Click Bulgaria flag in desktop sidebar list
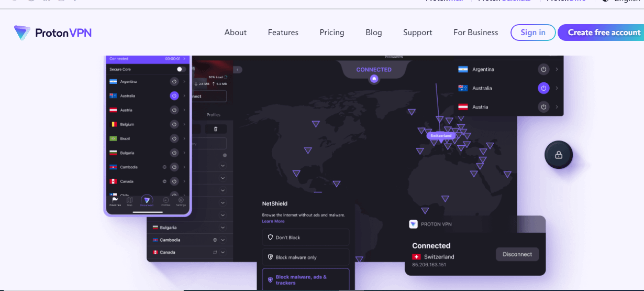644x291 pixels. (x=156, y=228)
